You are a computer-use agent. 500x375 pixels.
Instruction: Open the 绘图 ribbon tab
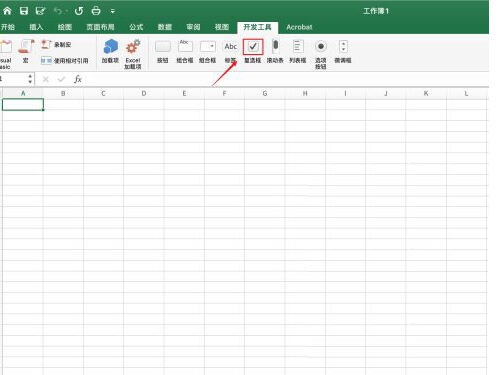[x=65, y=27]
